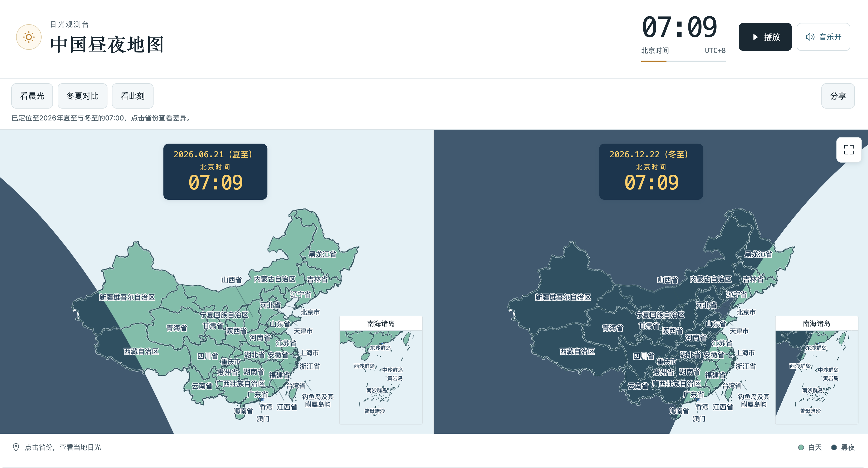The width and height of the screenshot is (868, 468).
Task: Start playback with the 播放 button
Action: click(x=765, y=37)
